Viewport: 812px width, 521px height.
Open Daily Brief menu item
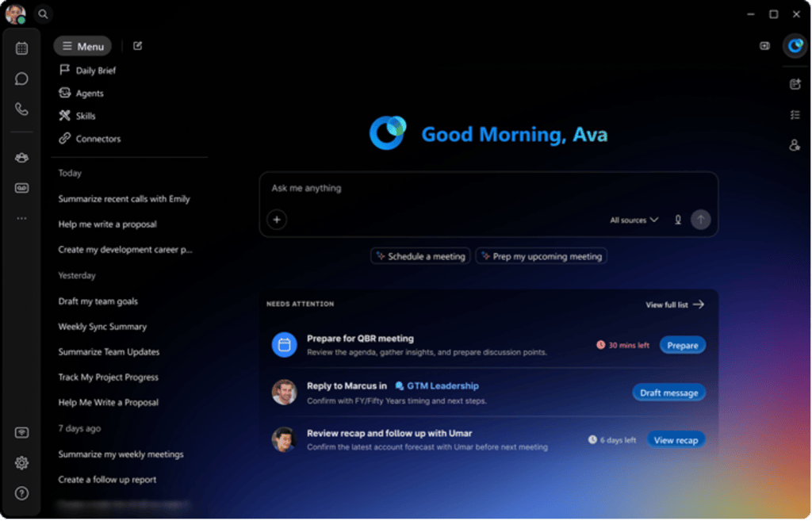[87, 71]
